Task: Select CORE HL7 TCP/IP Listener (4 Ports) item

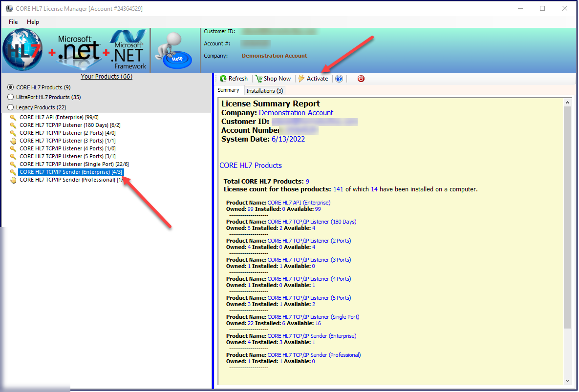Action: 67,148
